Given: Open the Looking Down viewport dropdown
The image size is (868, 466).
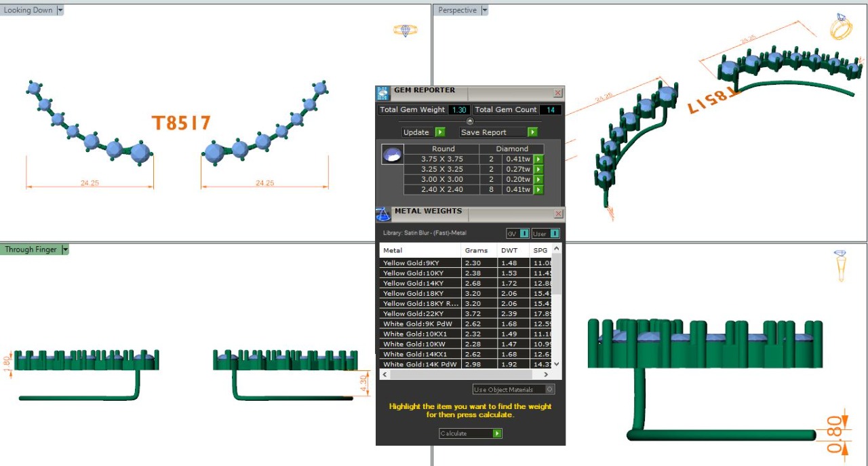Looking at the screenshot, I should tap(60, 10).
